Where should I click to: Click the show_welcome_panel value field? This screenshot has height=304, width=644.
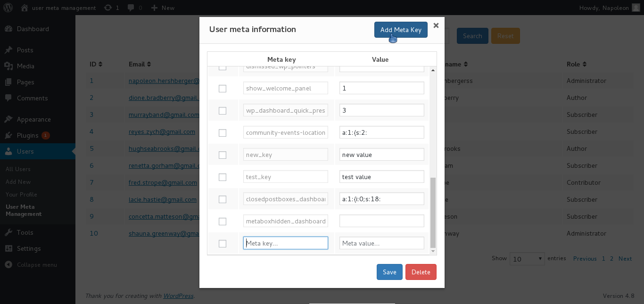[x=382, y=88]
